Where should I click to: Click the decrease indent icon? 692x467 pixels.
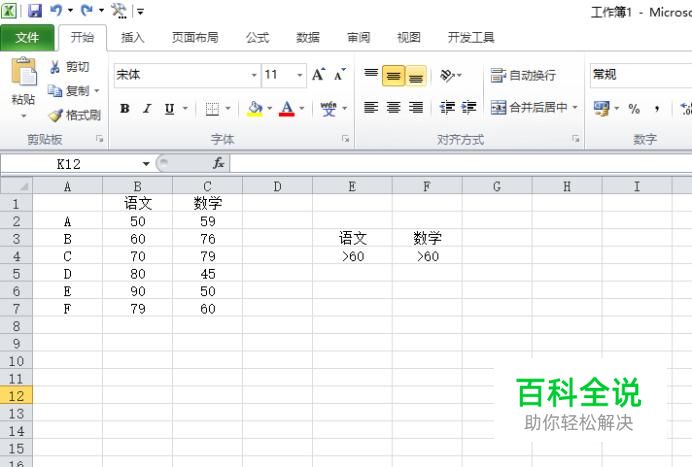pyautogui.click(x=447, y=107)
